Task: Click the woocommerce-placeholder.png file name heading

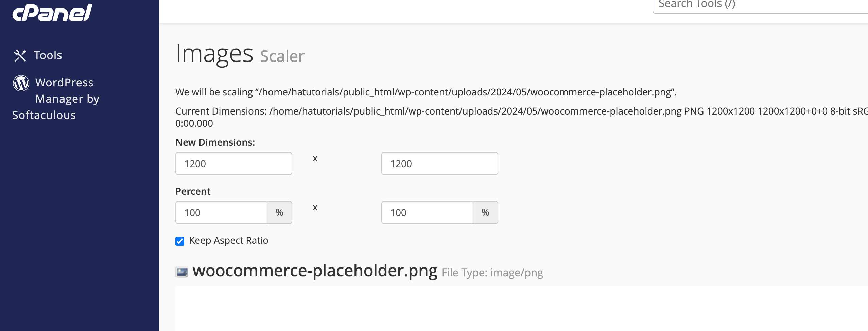Action: [x=315, y=271]
